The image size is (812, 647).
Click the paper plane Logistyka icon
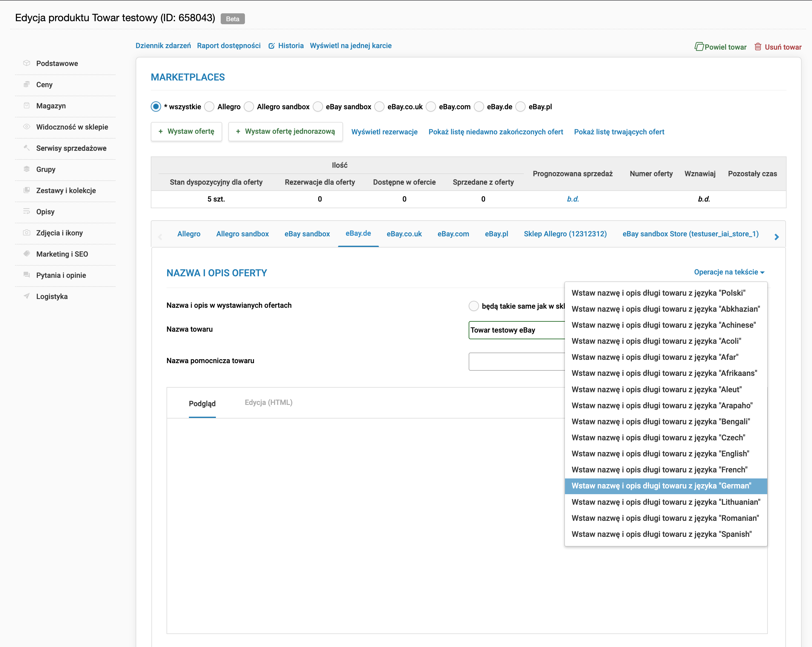pyautogui.click(x=26, y=296)
